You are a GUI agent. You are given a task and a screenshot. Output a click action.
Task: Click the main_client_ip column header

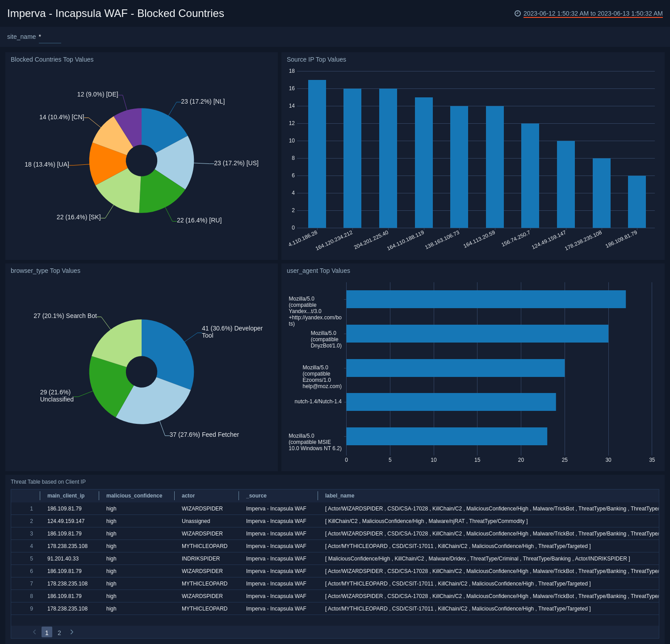(66, 496)
